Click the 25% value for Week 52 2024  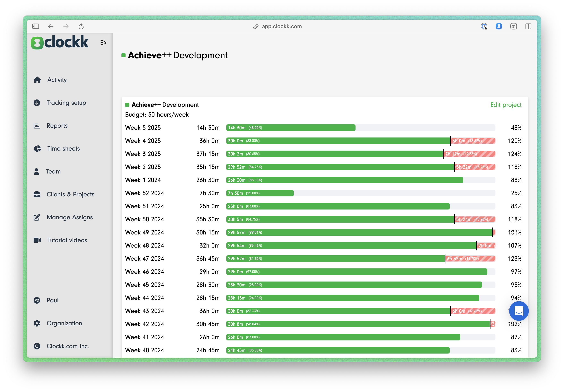(x=516, y=193)
